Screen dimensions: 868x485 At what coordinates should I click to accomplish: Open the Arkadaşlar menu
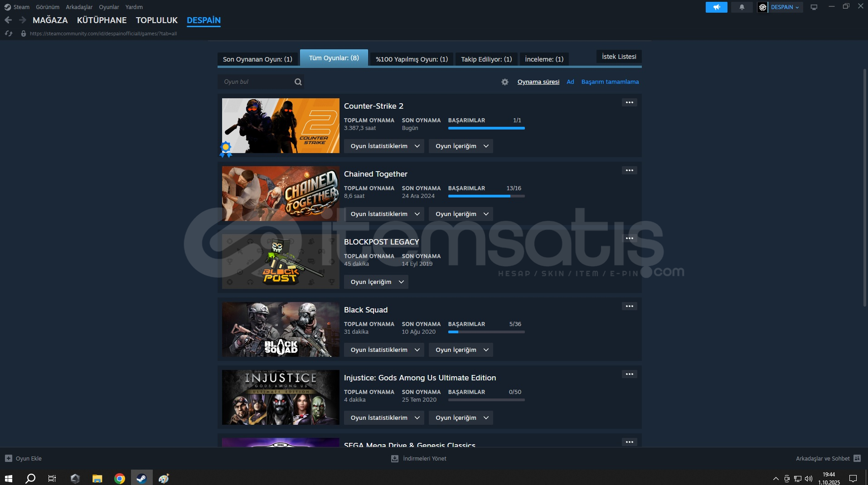[79, 7]
